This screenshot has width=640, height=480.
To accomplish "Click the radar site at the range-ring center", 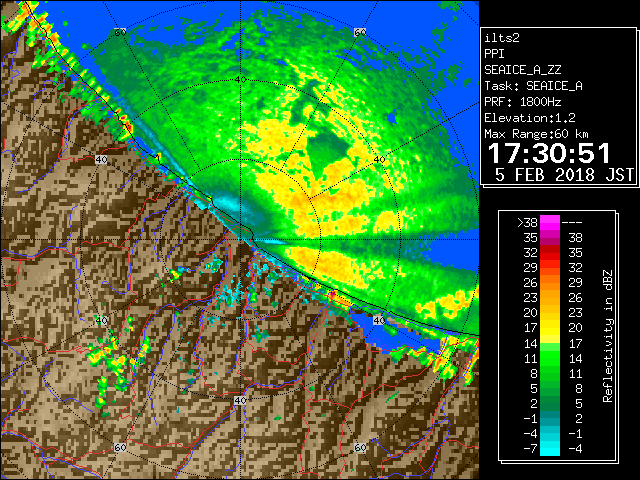I will 241,240.
